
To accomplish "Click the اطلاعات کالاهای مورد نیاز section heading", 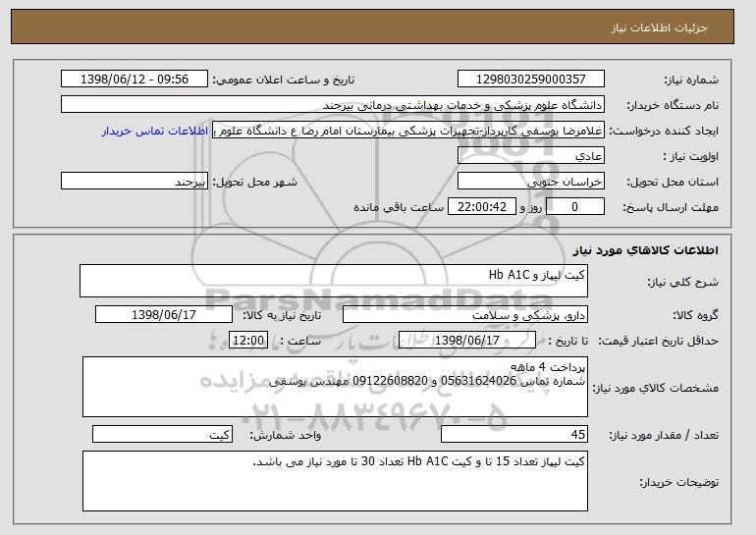I will 646,250.
